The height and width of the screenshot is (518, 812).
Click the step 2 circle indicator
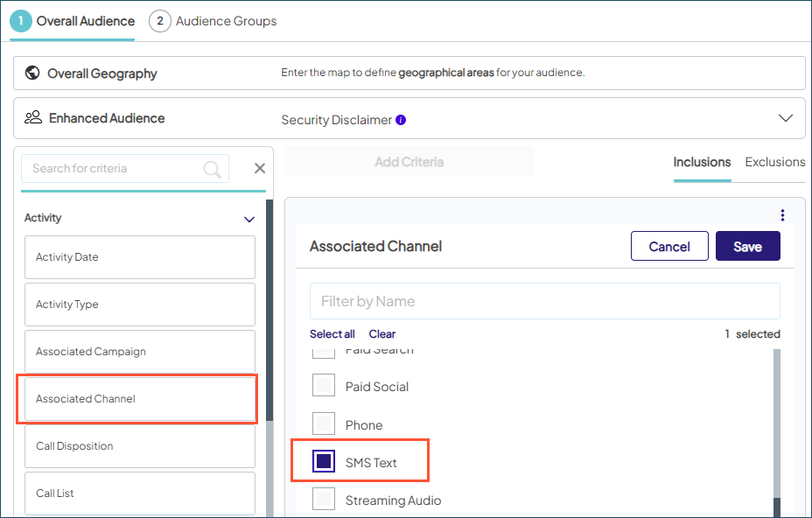tap(159, 20)
